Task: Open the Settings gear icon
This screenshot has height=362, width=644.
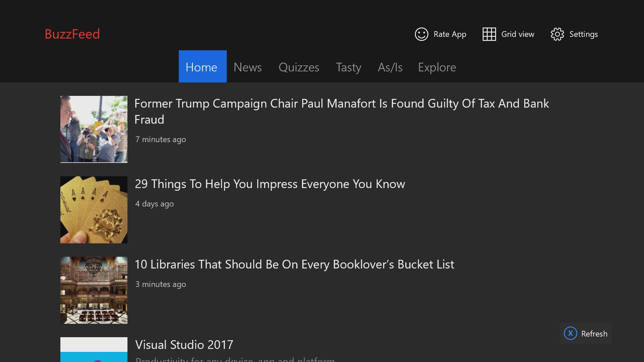Action: [x=557, y=34]
